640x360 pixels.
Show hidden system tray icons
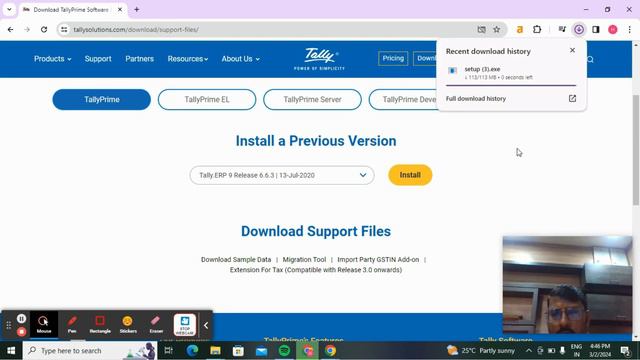click(x=529, y=351)
